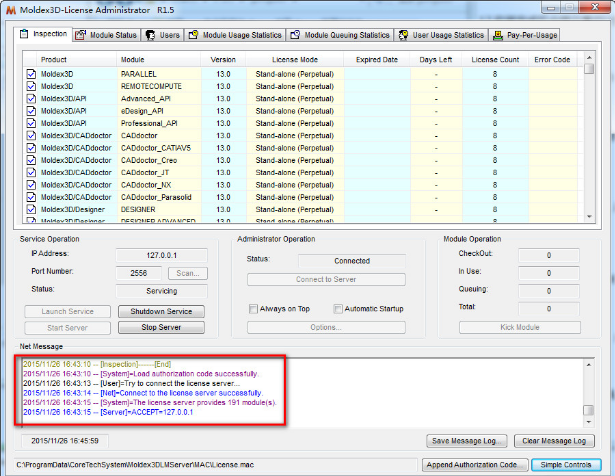Image resolution: width=615 pixels, height=476 pixels.
Task: Enable the Always on Top checkbox
Action: tap(253, 309)
